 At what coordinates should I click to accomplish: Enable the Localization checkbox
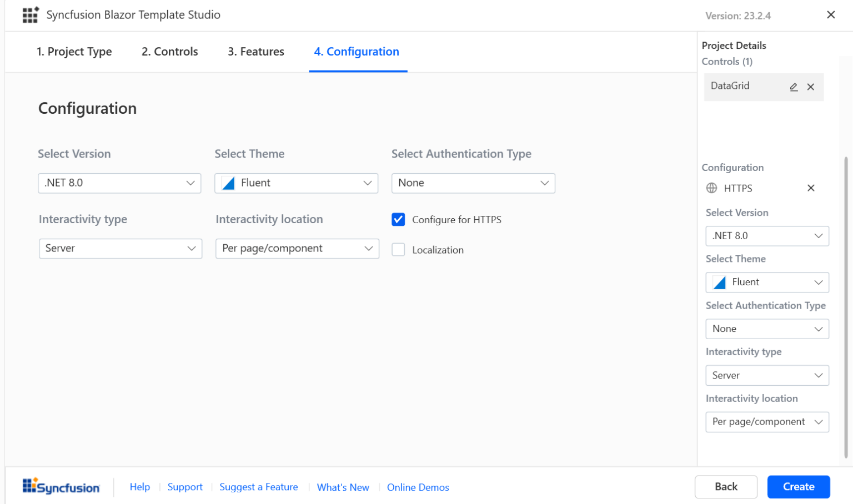pos(398,249)
